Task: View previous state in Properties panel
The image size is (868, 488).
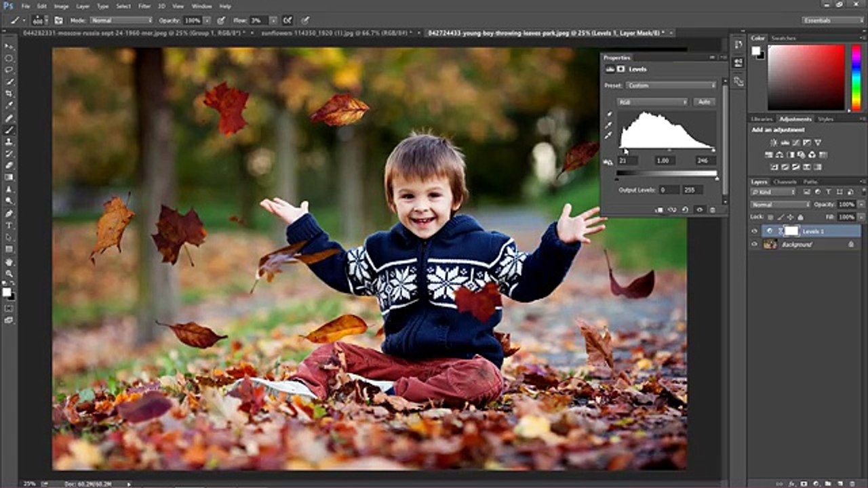Action: coord(672,210)
